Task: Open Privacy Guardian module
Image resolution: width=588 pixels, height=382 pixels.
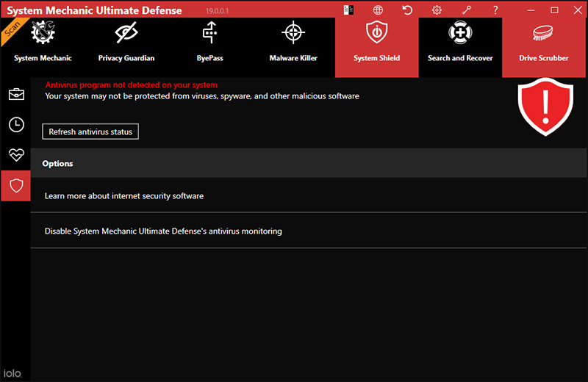Action: [x=126, y=47]
